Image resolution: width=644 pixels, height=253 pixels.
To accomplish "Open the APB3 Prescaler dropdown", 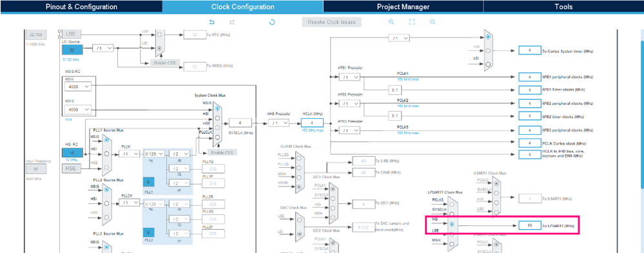I will [349, 130].
